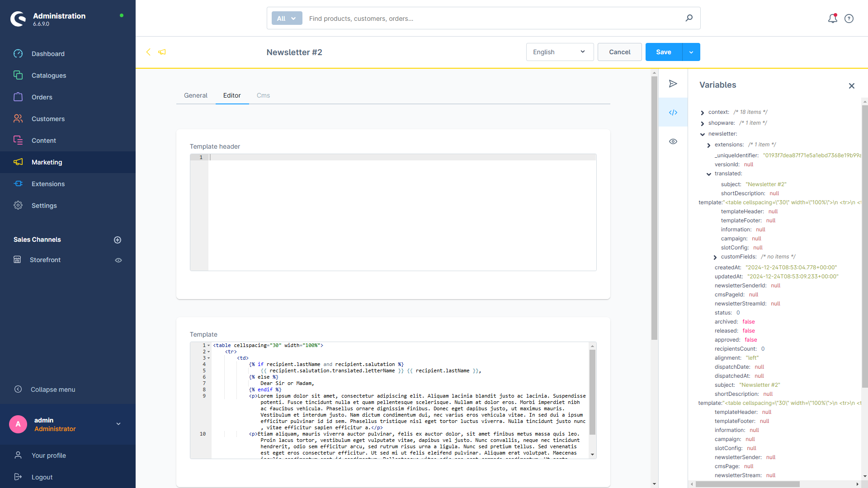The image size is (868, 488).
Task: Open the help question mark icon
Action: (x=849, y=19)
